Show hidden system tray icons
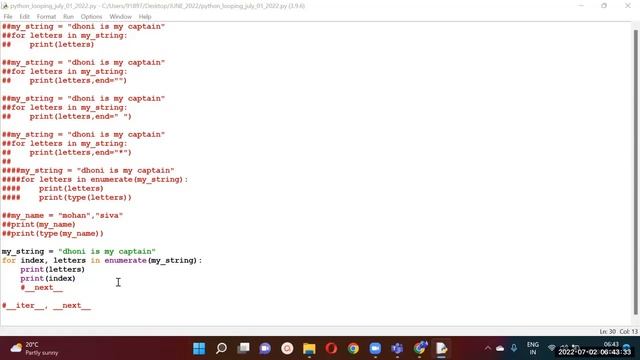The height and width of the screenshot is (360, 640). pyautogui.click(x=487, y=348)
